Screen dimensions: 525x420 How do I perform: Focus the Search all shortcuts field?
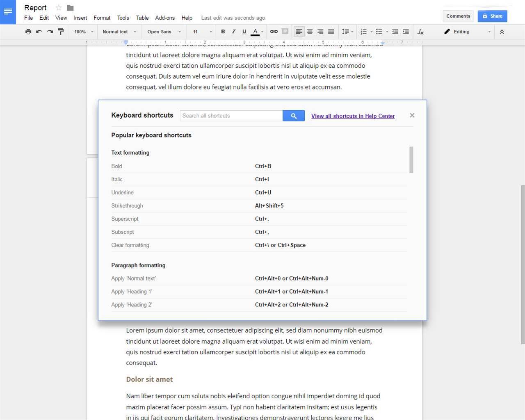[x=231, y=116]
